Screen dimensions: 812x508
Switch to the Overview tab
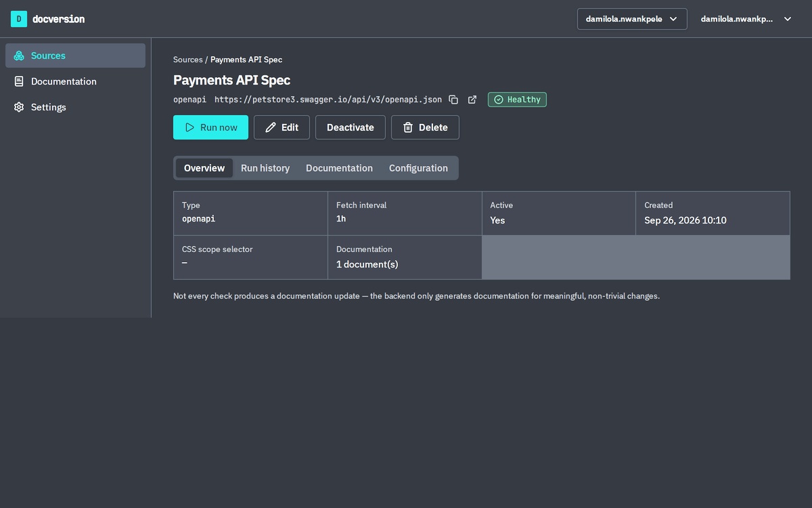tap(204, 168)
